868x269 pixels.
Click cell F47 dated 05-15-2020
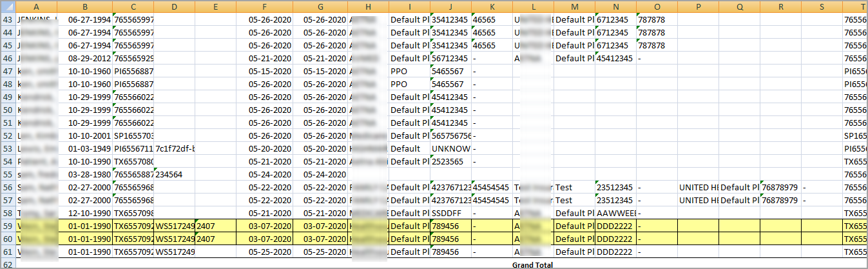(265, 71)
